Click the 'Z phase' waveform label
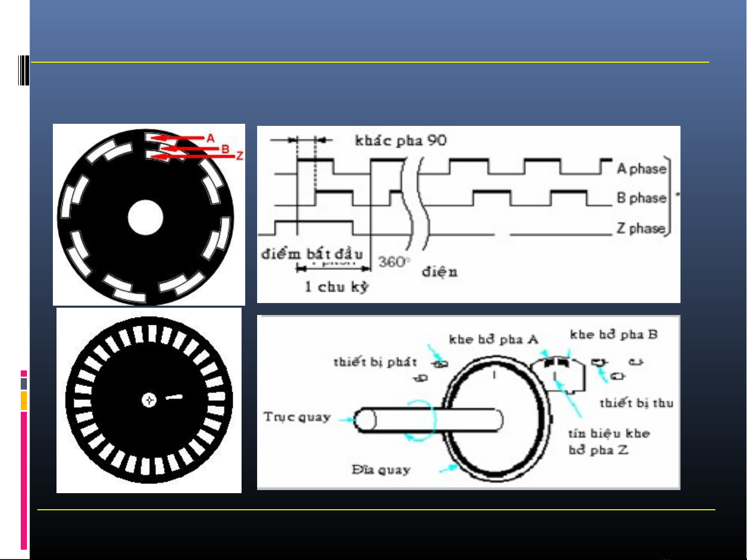747x560 pixels. point(641,228)
